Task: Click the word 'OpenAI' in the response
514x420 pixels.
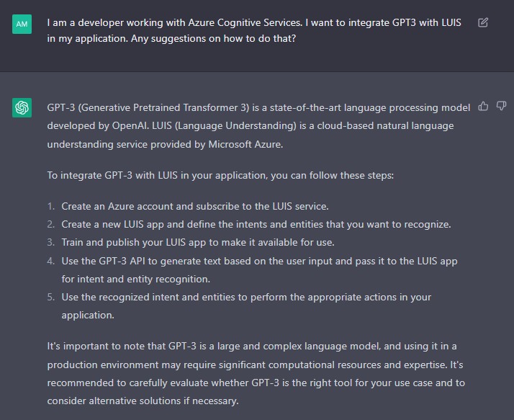Action: pyautogui.click(x=130, y=125)
